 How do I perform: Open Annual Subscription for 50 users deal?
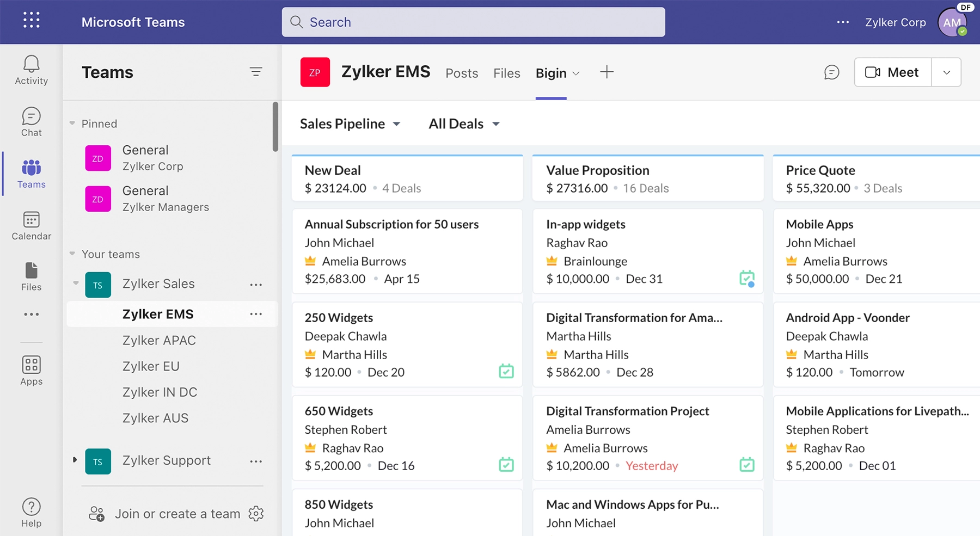point(407,251)
